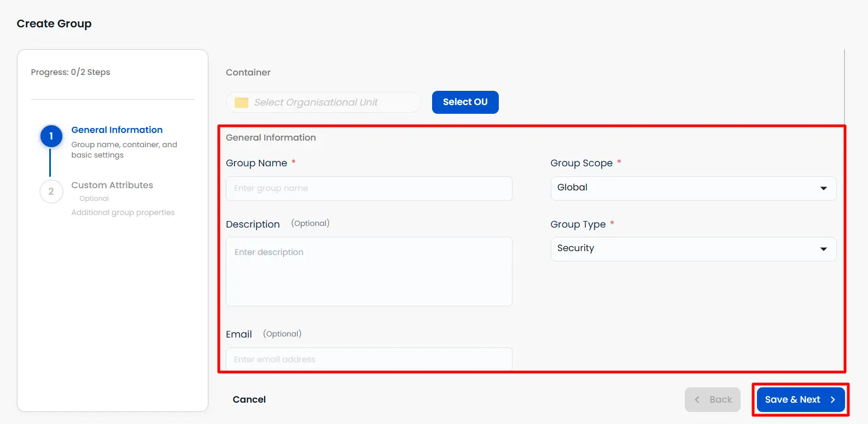Image resolution: width=868 pixels, height=424 pixels.
Task: Click the Container section label
Action: point(248,72)
